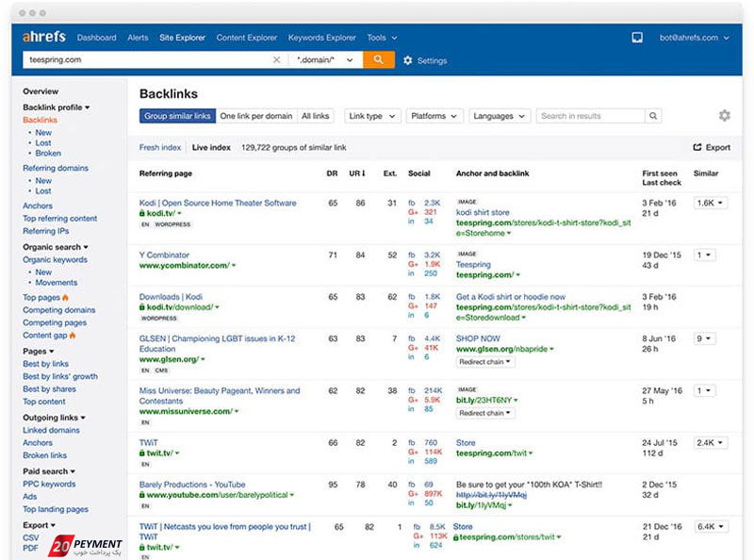The image size is (754, 560).
Task: Open Competing domains in the sidebar
Action: [x=58, y=310]
